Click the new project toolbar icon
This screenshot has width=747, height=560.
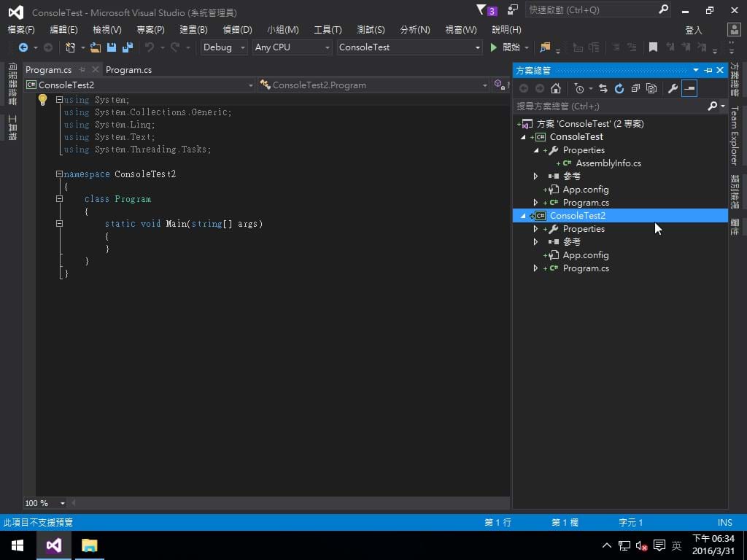pos(71,47)
